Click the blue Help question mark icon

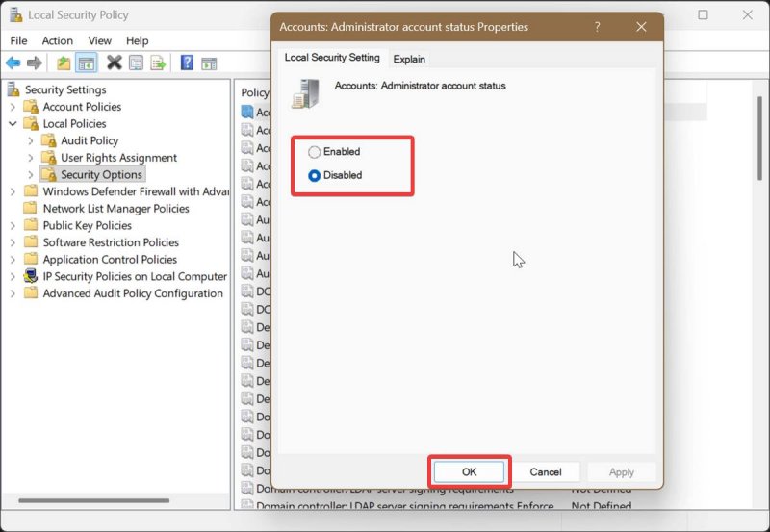[187, 63]
